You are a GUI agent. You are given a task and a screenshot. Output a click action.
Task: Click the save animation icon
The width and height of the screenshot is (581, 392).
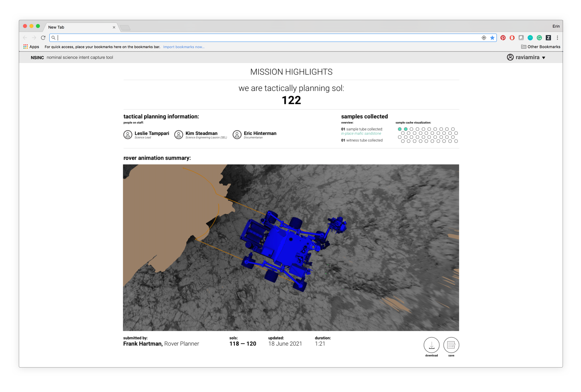pos(451,345)
